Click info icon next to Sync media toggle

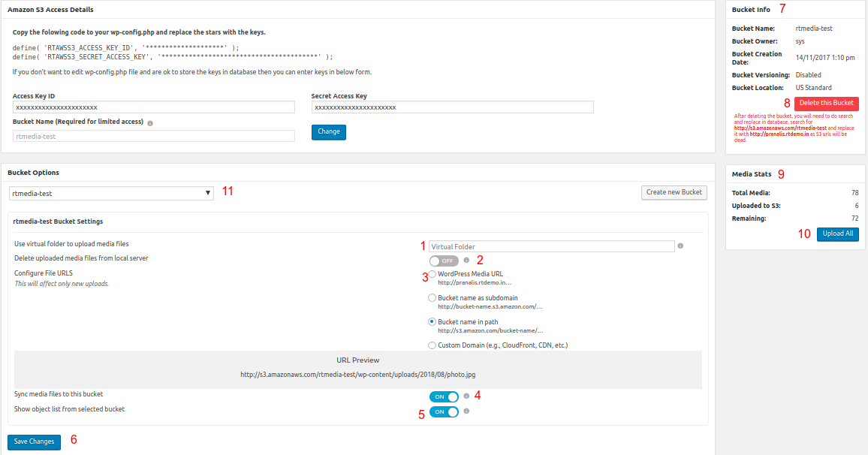[466, 396]
